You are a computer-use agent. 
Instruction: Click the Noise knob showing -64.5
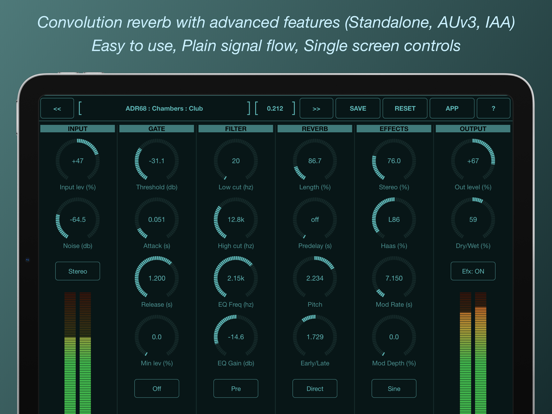tap(77, 219)
